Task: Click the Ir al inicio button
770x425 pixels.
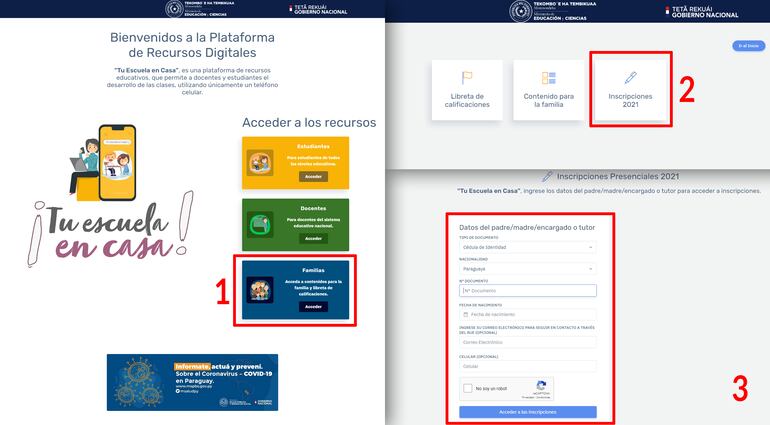Action: (747, 46)
